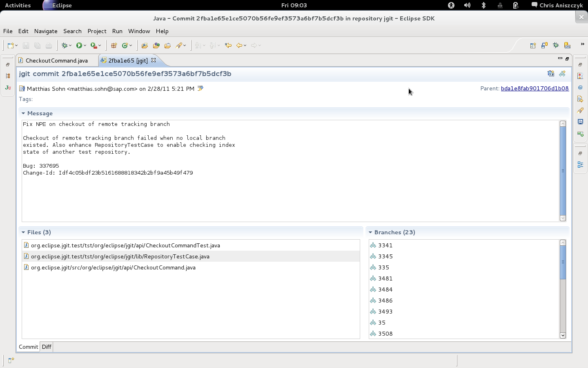Click the New Java Package icon

click(x=114, y=45)
